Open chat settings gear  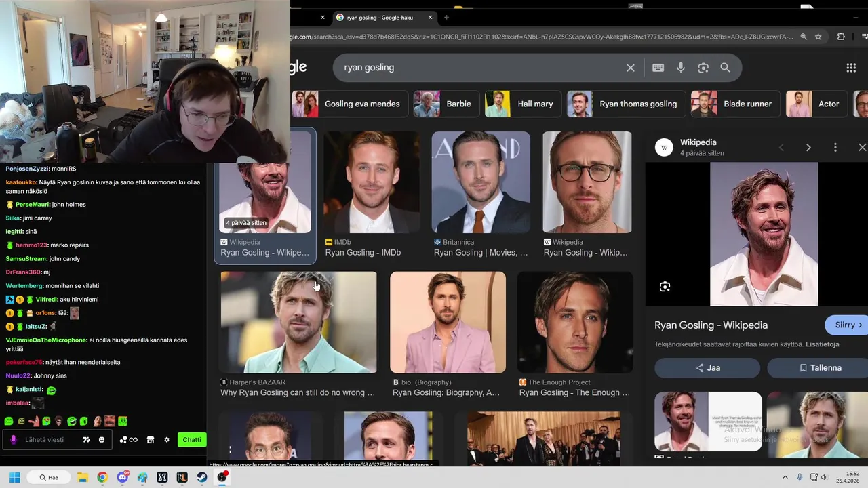pos(167,439)
